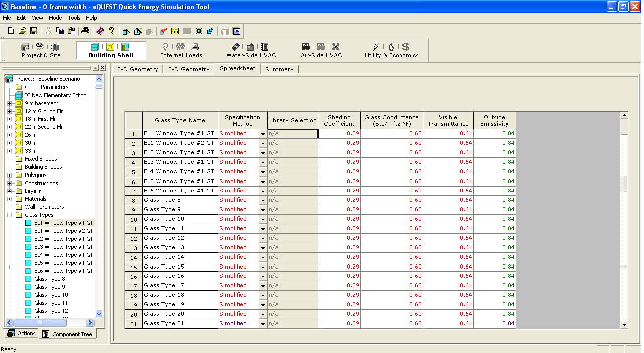This screenshot has height=353, width=644.
Task: Click the Open folder toolbar icon
Action: (22, 31)
